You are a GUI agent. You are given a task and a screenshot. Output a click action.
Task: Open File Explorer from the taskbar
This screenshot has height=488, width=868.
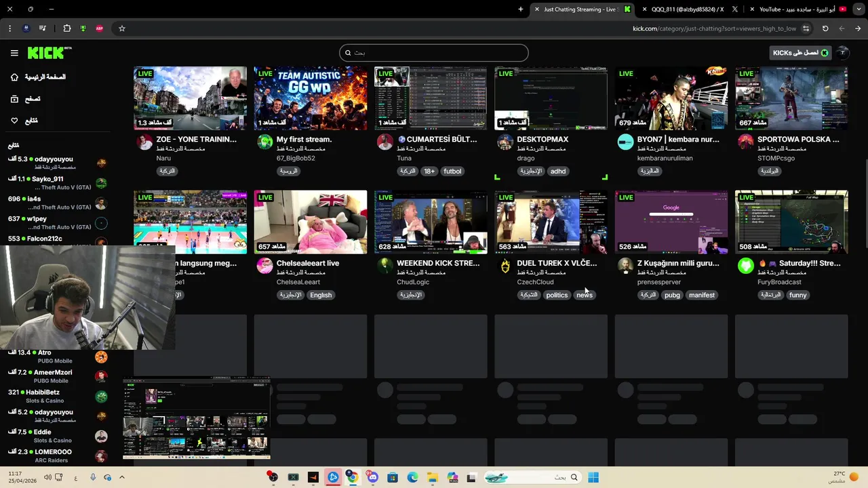[432, 477]
